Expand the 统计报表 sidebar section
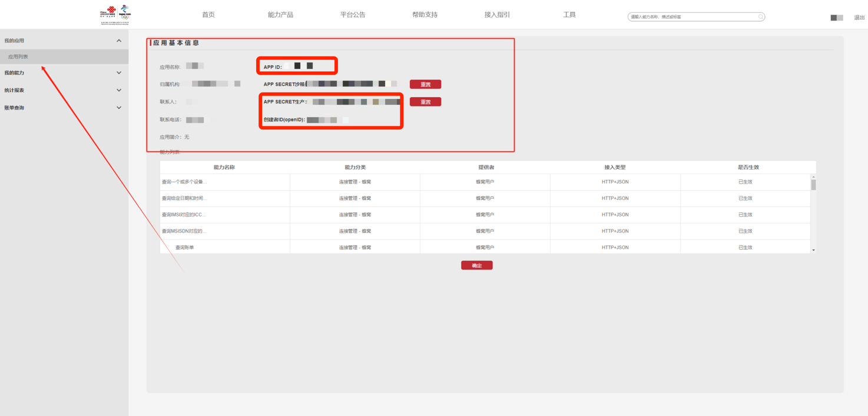Screen dimensions: 868x416 (119, 91)
